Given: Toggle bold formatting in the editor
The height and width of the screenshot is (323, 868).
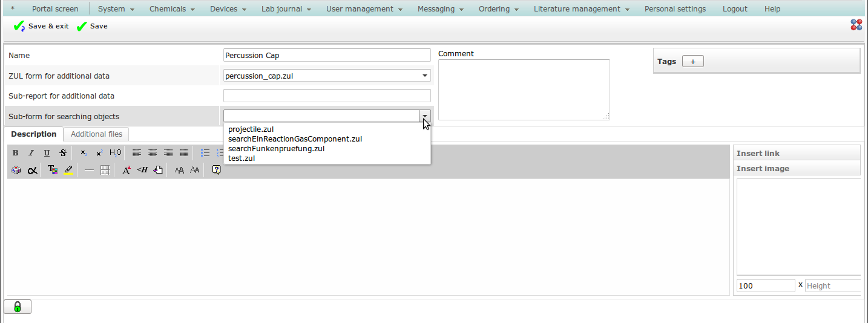Looking at the screenshot, I should click(16, 153).
